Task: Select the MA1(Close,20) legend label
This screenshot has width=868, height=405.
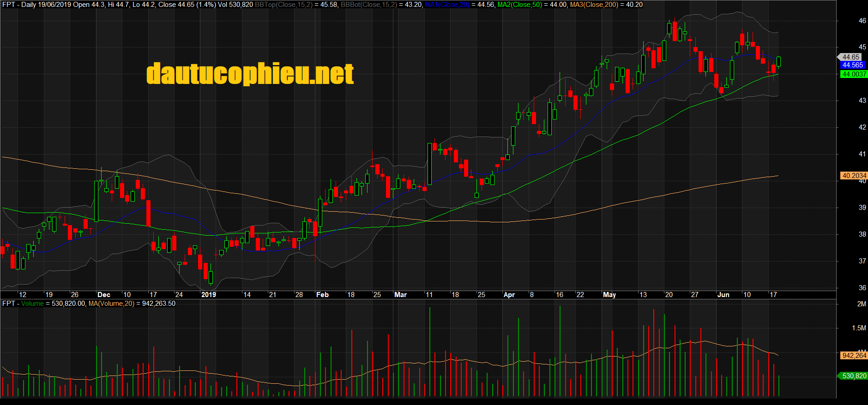Action: (x=446, y=5)
